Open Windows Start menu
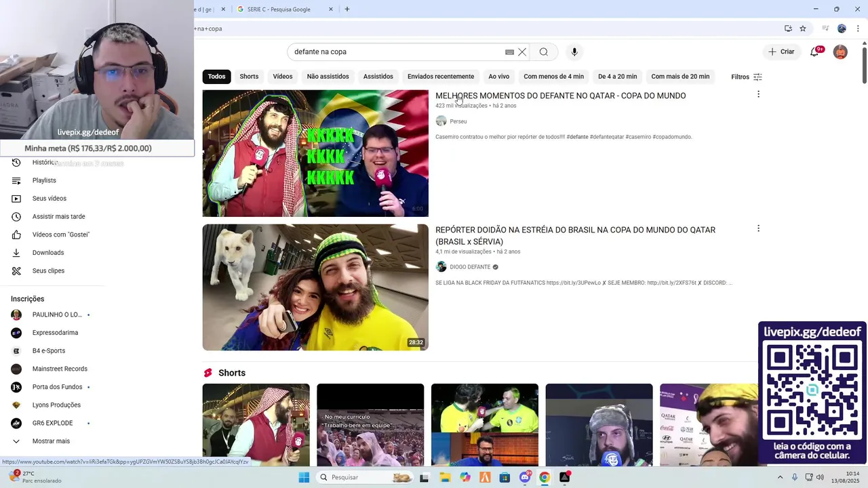 [x=304, y=477]
